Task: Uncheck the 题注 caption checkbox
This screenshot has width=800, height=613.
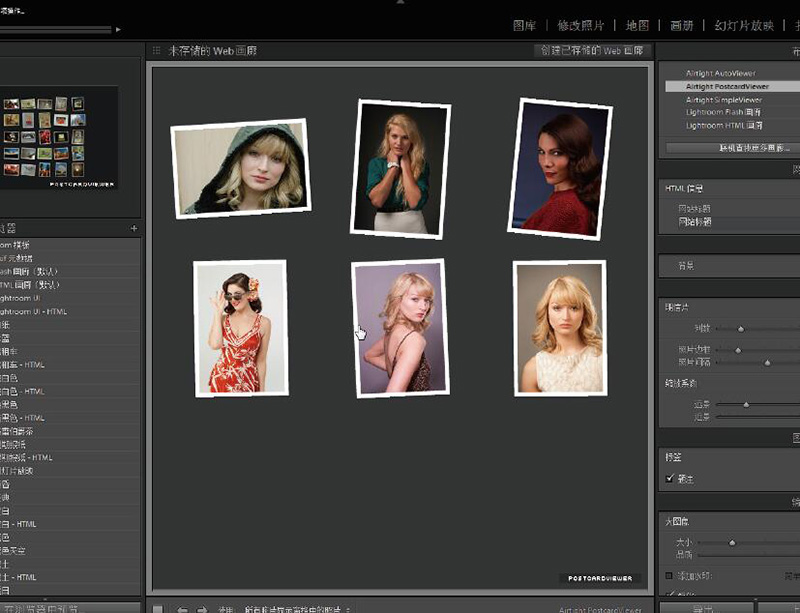Action: coord(670,479)
